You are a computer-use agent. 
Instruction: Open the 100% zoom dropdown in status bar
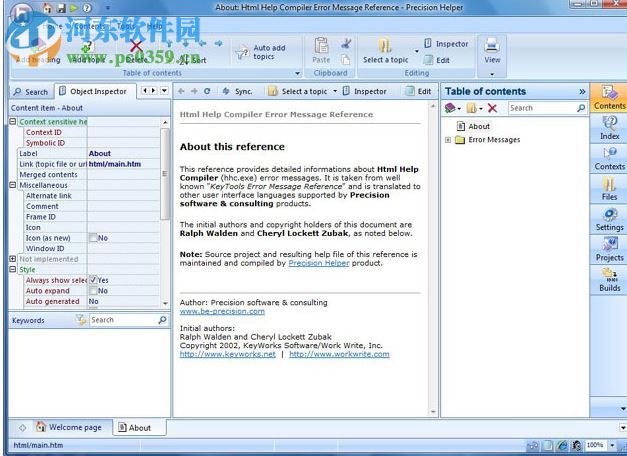[612, 445]
